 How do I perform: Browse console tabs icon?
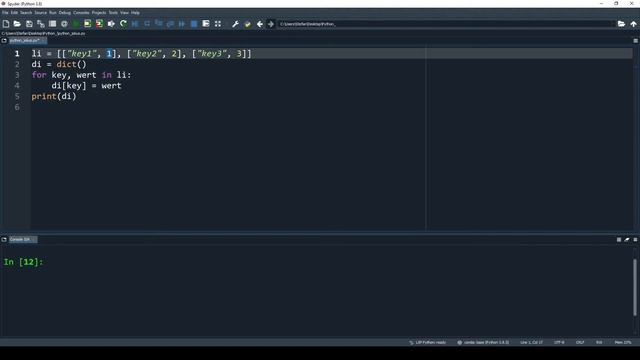tap(4, 240)
